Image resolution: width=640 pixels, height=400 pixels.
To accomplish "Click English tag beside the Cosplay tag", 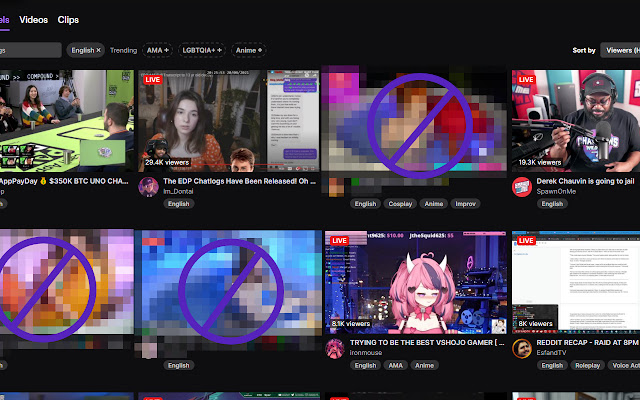I will (365, 204).
